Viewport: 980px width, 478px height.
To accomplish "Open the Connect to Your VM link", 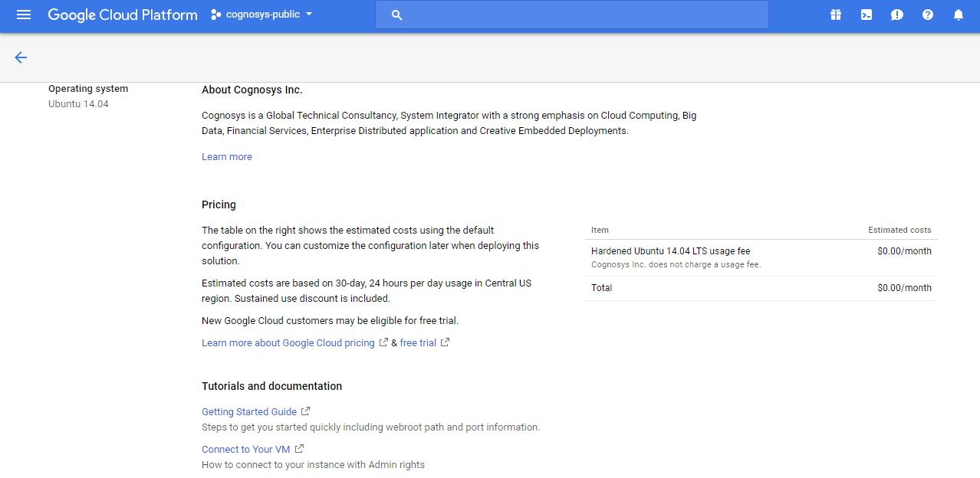I will (x=245, y=450).
